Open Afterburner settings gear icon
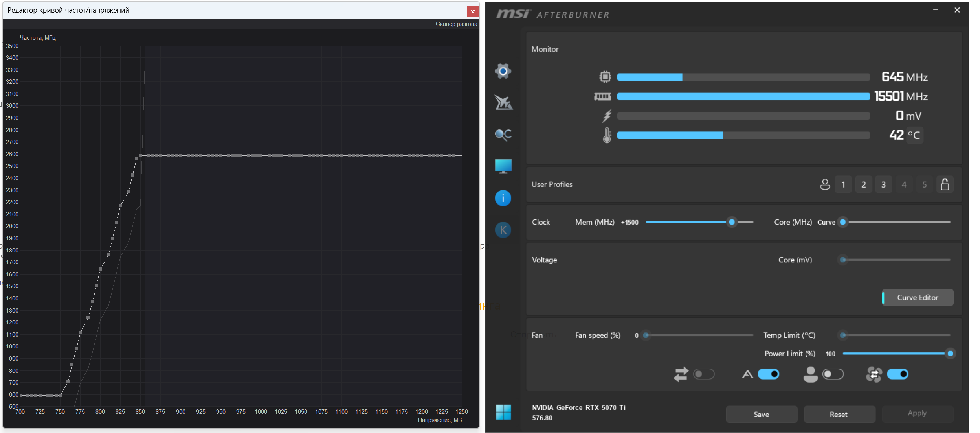The image size is (980, 433). [503, 71]
